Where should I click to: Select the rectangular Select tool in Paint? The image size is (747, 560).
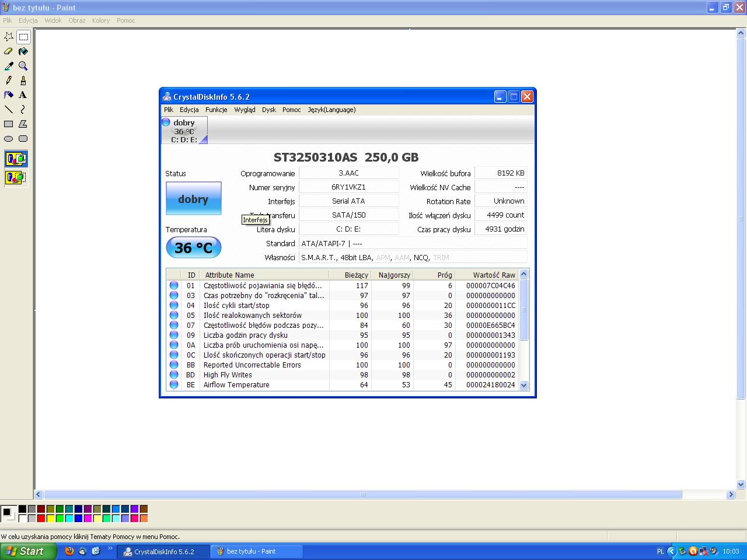click(x=23, y=37)
